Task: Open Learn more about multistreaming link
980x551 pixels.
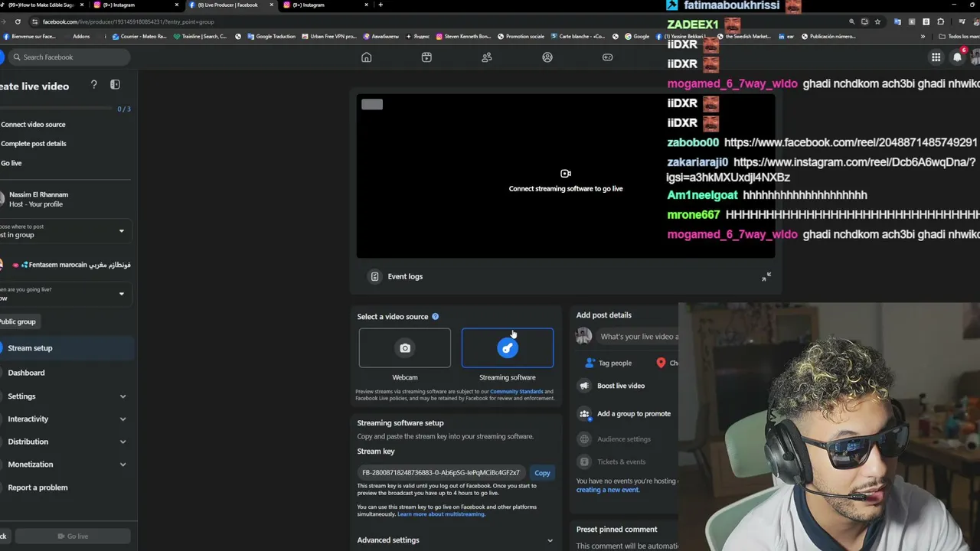Action: [441, 514]
